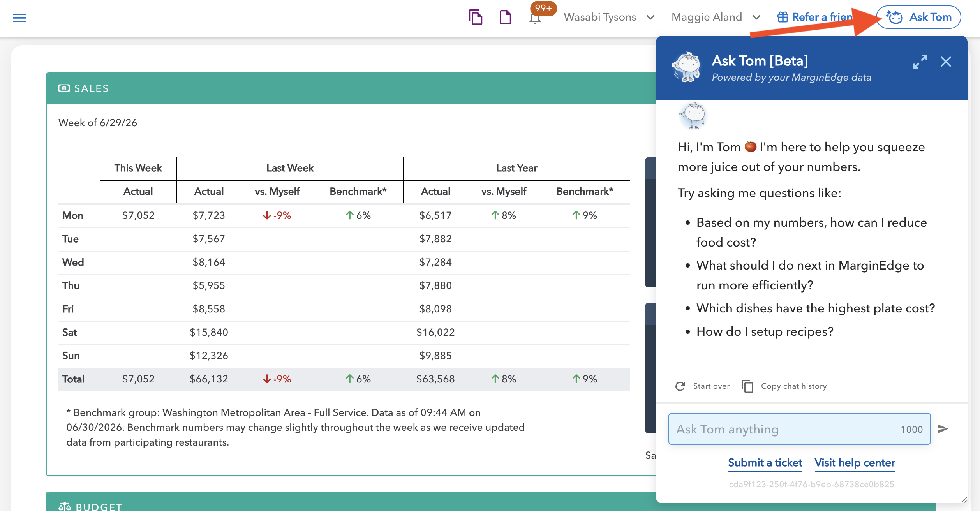980x511 pixels.
Task: Open notifications bell with 99+ badge
Action: pos(536,18)
